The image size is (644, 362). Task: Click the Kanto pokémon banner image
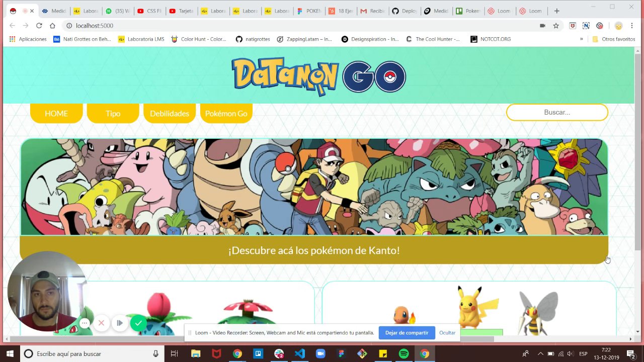[314, 187]
